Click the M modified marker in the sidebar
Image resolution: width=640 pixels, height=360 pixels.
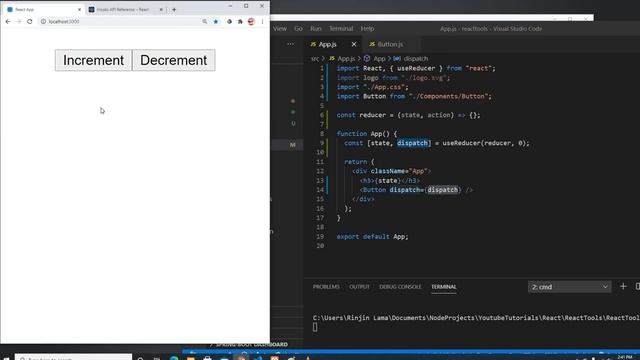click(293, 145)
